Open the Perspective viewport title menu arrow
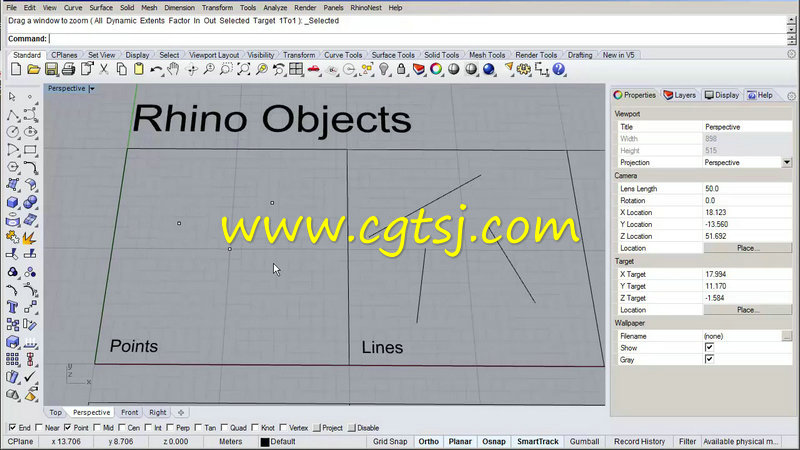The width and height of the screenshot is (800, 450). (92, 89)
